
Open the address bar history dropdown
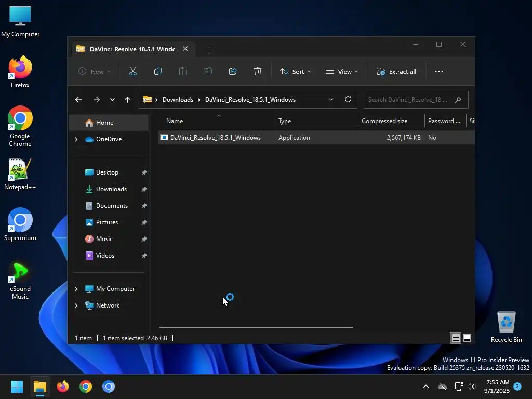331,99
